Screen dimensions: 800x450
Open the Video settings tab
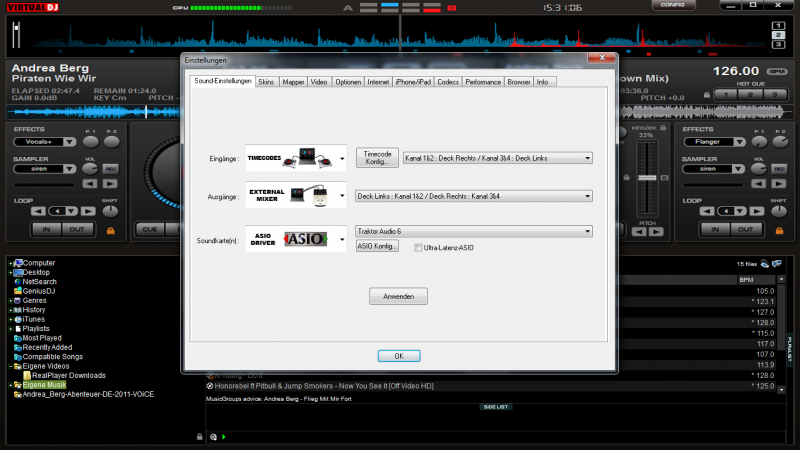(x=319, y=82)
